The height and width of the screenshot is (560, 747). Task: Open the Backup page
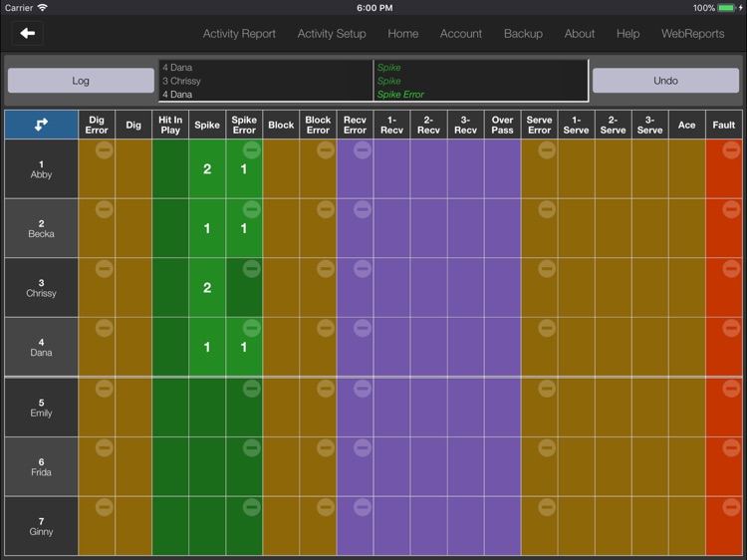click(x=523, y=34)
